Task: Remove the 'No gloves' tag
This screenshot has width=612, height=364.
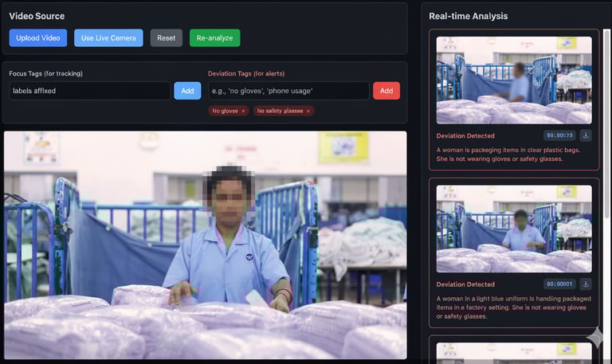Action: tap(243, 112)
